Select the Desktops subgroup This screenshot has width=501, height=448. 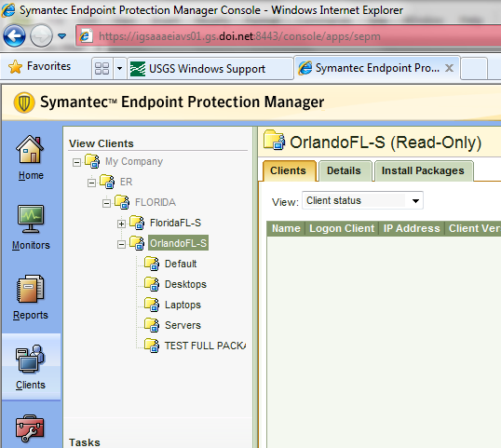[x=185, y=284]
